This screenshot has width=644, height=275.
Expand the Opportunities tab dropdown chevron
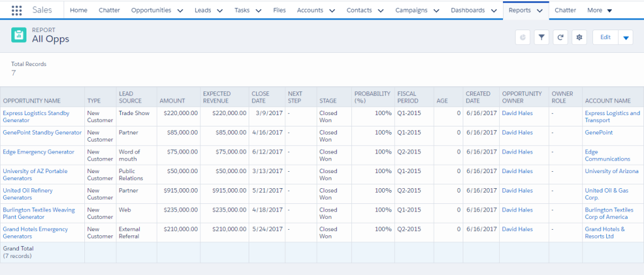pyautogui.click(x=181, y=11)
